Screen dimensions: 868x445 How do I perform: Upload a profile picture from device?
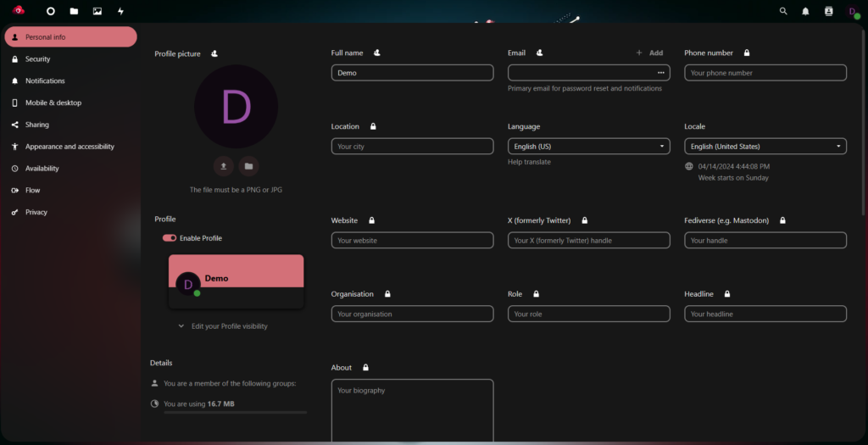coord(224,166)
